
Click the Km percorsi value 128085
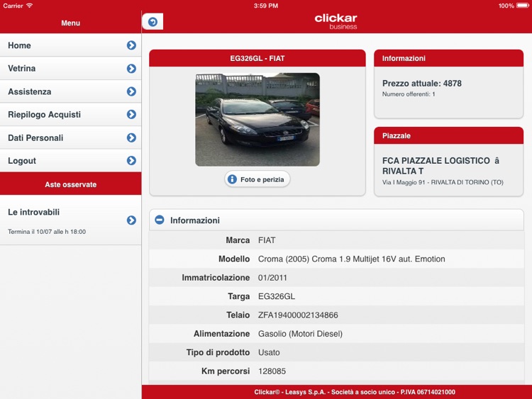[272, 371]
